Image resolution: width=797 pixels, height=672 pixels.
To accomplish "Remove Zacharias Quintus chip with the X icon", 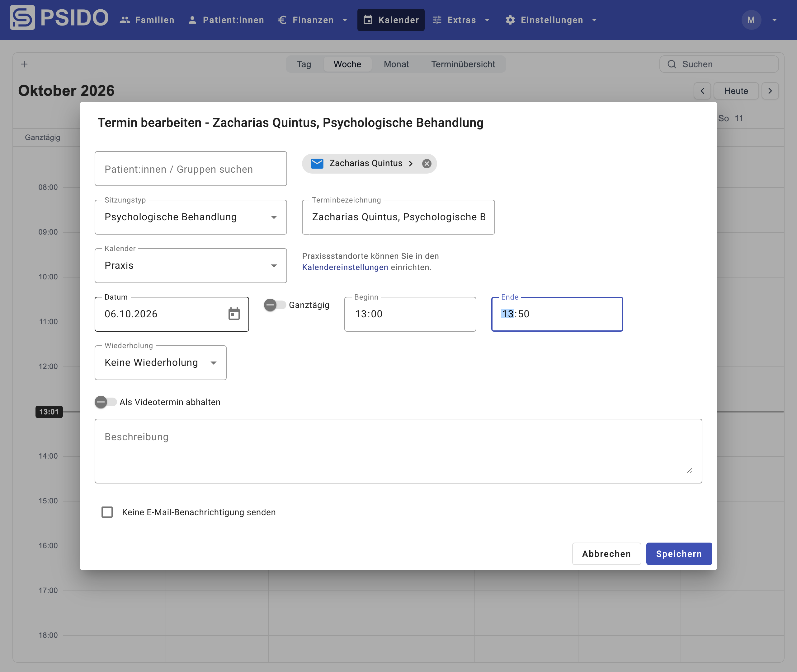I will [x=427, y=163].
